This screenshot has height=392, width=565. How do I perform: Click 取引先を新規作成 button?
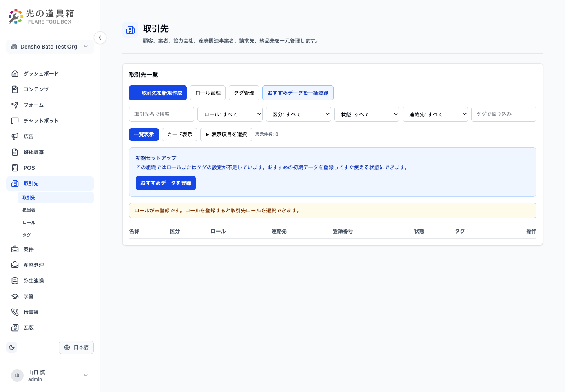coord(158,93)
